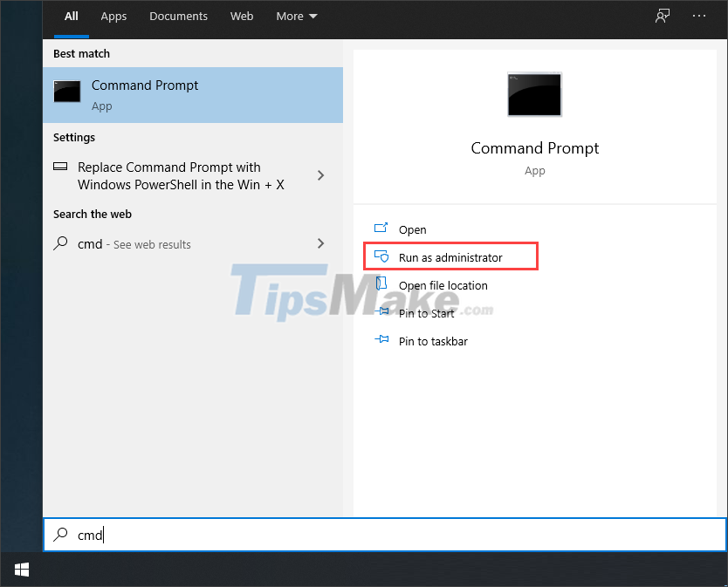The height and width of the screenshot is (587, 728).
Task: Click the Open icon for Command Prompt
Action: 381,227
